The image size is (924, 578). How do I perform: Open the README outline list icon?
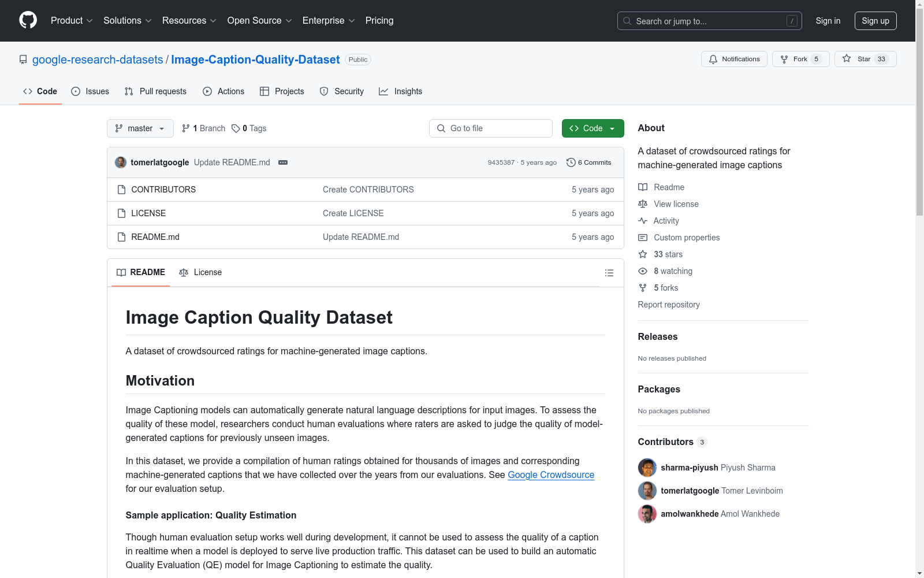[x=609, y=273]
